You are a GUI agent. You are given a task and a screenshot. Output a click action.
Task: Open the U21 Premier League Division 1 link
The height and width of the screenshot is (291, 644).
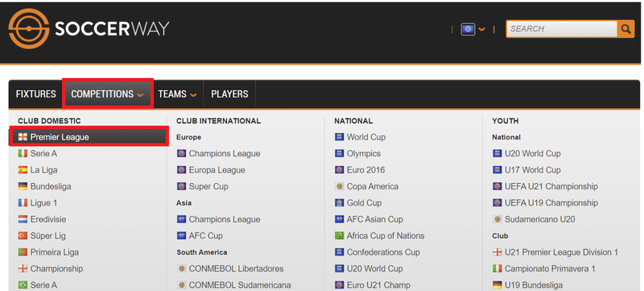[x=561, y=252]
